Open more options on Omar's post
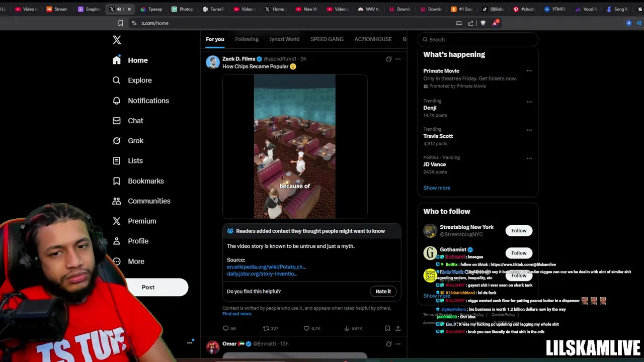 pos(398,344)
